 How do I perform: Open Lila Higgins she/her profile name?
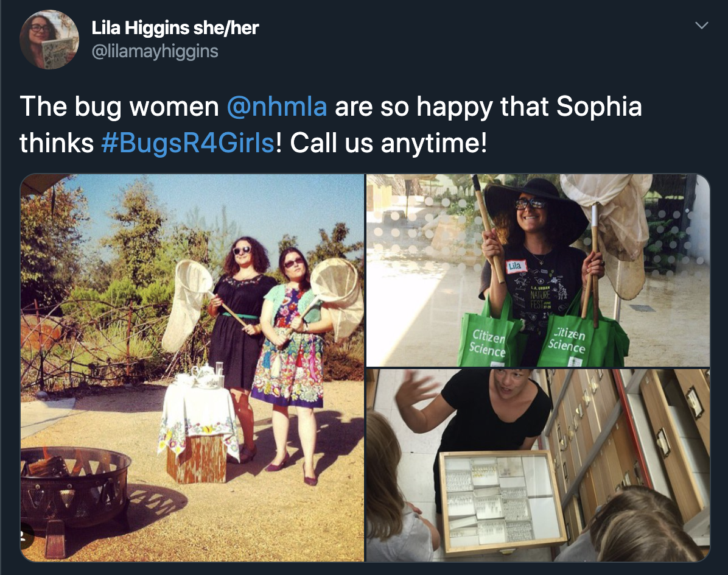(x=175, y=28)
